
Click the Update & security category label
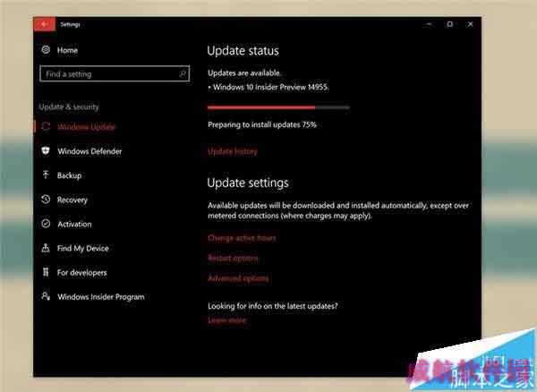(69, 107)
